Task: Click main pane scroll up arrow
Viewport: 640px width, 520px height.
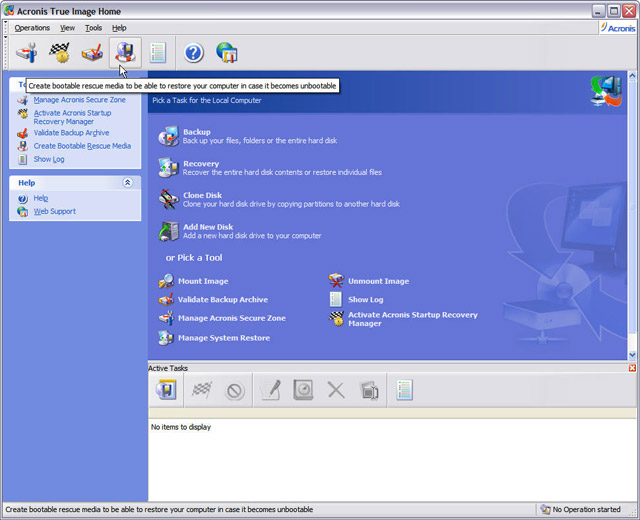Action: click(x=632, y=76)
